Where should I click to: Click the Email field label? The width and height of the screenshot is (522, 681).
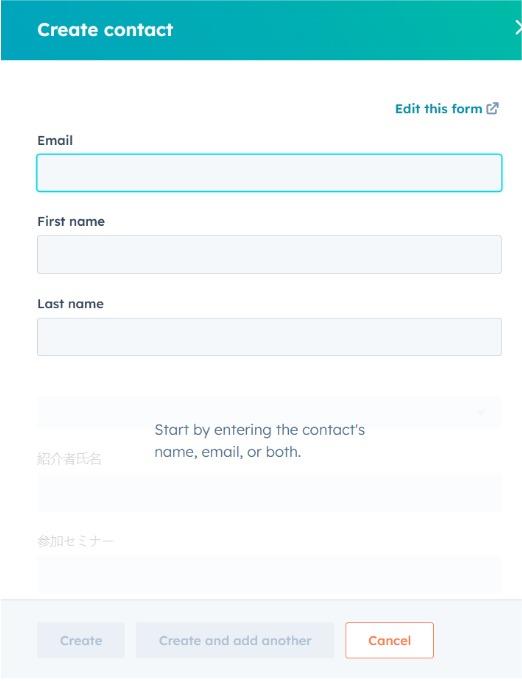pos(55,140)
